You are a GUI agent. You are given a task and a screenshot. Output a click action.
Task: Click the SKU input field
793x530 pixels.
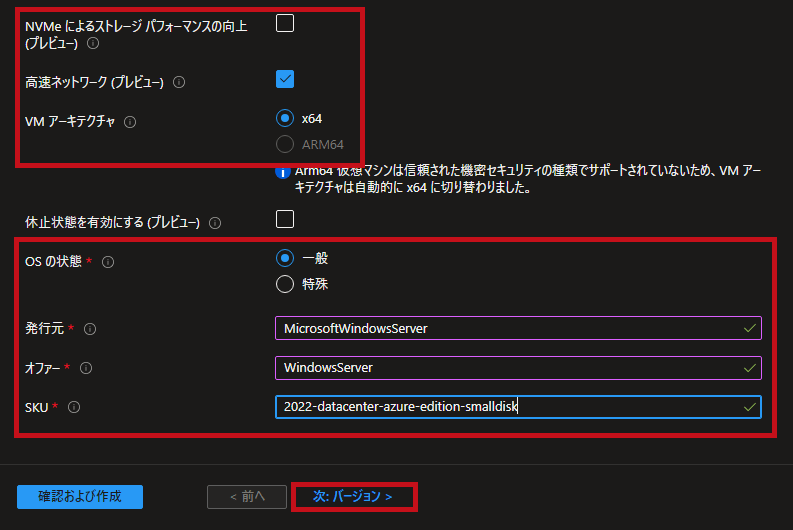518,407
